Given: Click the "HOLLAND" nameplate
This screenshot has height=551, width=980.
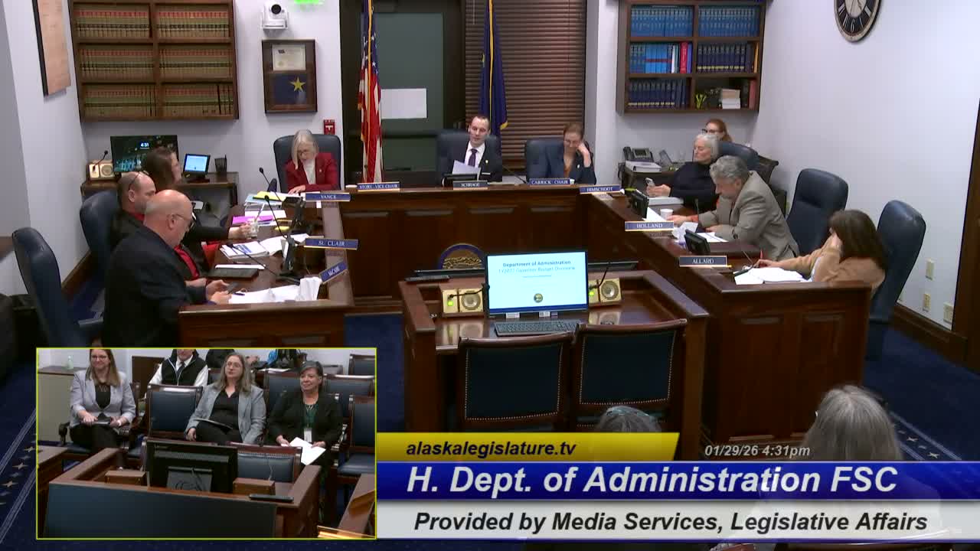Looking at the screenshot, I should click(x=649, y=226).
